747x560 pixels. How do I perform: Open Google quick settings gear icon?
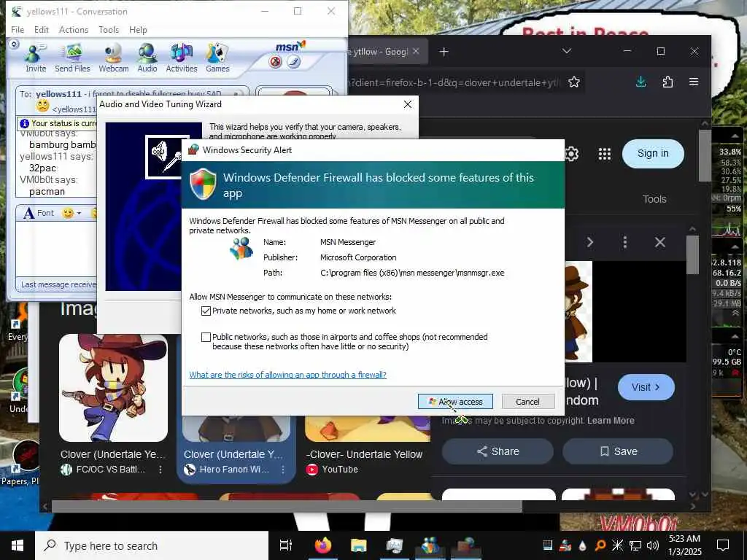pyautogui.click(x=572, y=153)
